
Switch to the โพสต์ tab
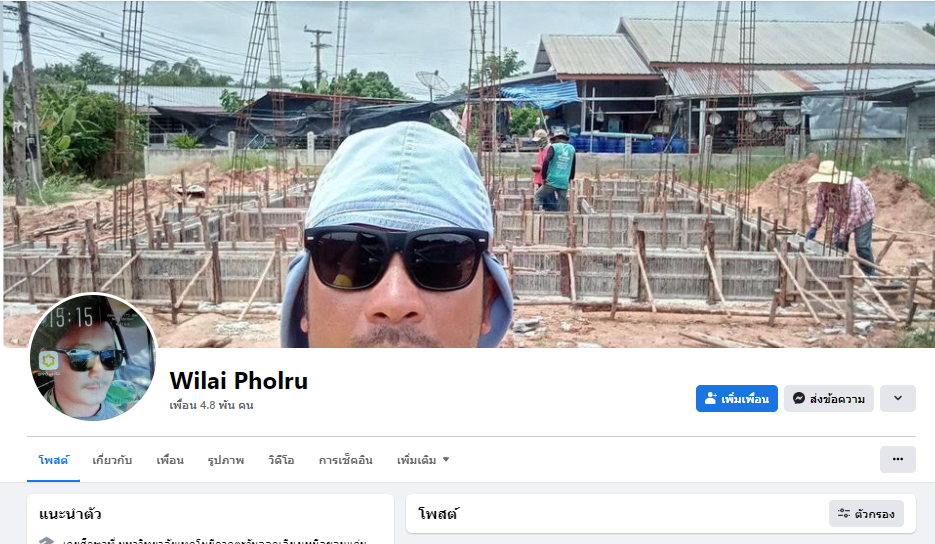click(53, 460)
